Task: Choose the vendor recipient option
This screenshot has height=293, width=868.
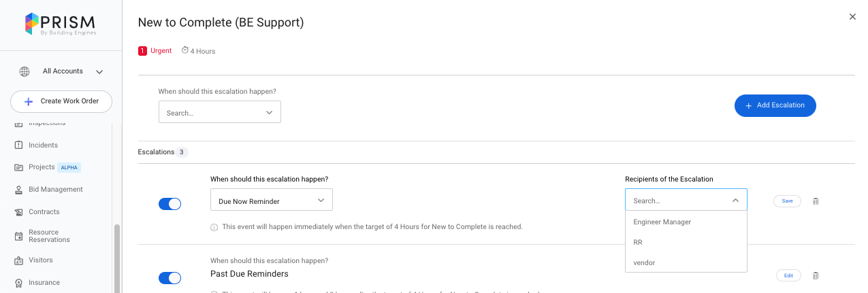Action: point(644,262)
